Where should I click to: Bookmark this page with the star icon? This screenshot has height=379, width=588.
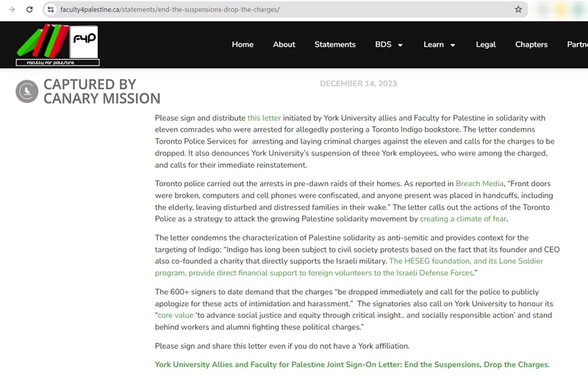pyautogui.click(x=518, y=10)
